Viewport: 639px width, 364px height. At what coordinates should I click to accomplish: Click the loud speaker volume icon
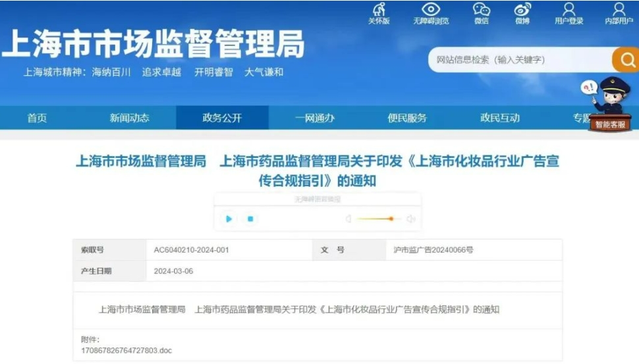click(x=411, y=219)
